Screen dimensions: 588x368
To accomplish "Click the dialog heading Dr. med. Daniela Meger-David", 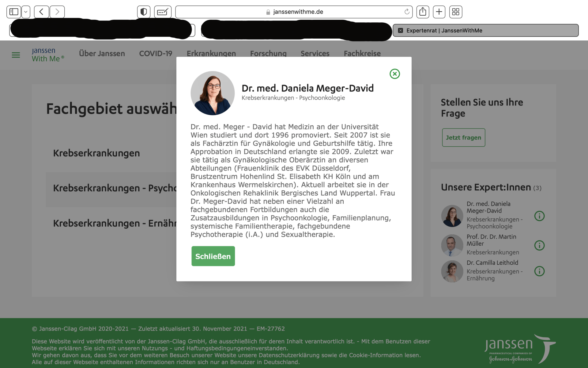I will coord(307,88).
